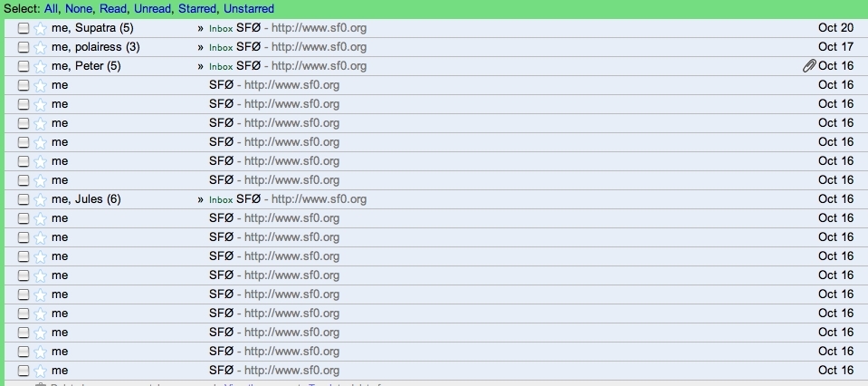
Task: Select only Unread messages
Action: point(152,9)
